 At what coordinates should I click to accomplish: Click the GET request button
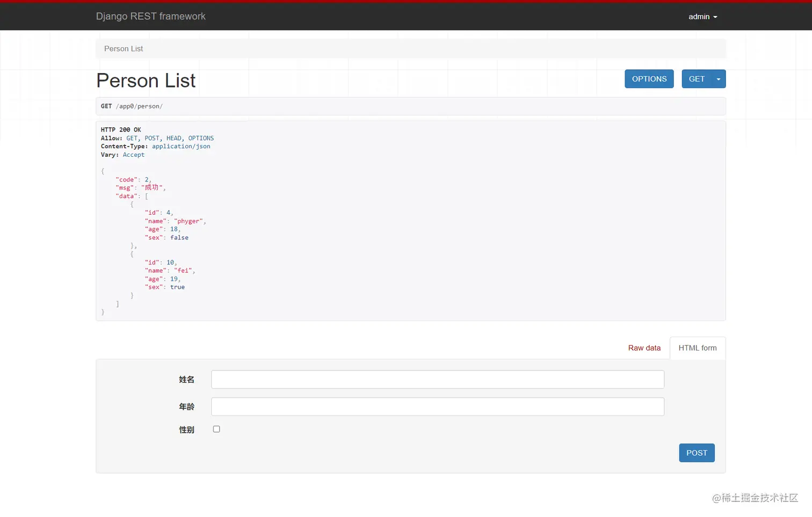[696, 79]
